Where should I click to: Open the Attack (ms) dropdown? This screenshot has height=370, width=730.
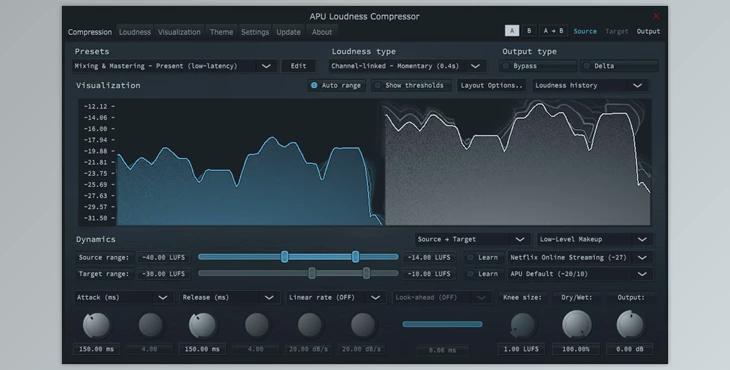pos(122,297)
